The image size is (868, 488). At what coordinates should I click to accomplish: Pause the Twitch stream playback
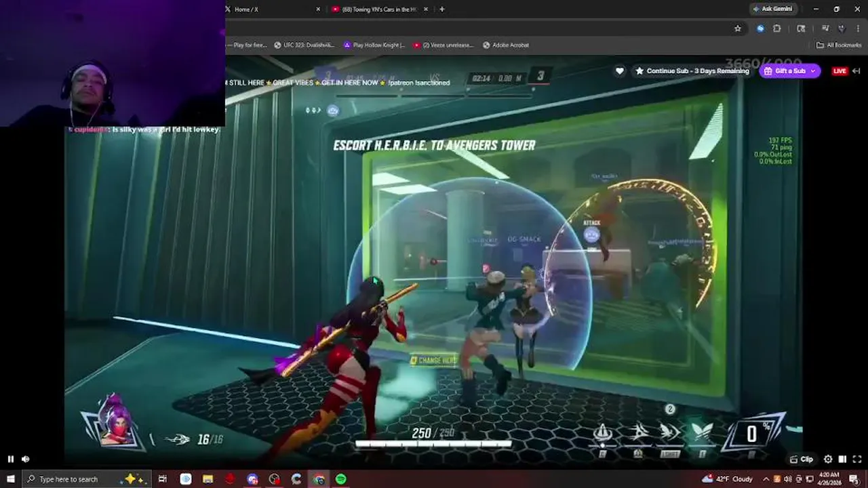click(11, 459)
